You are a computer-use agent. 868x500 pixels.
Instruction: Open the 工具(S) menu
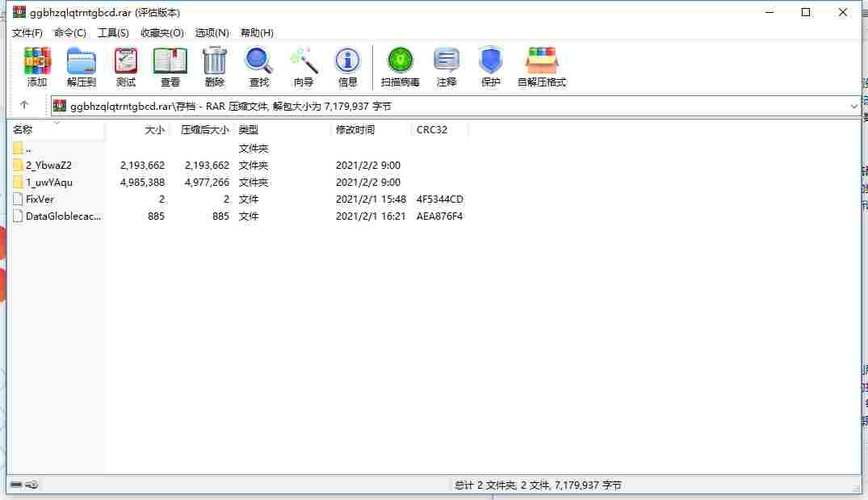(x=113, y=32)
